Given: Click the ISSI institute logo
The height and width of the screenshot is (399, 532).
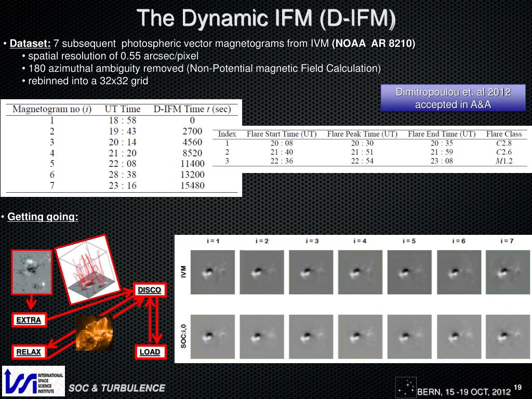Looking at the screenshot, I should tap(33, 381).
